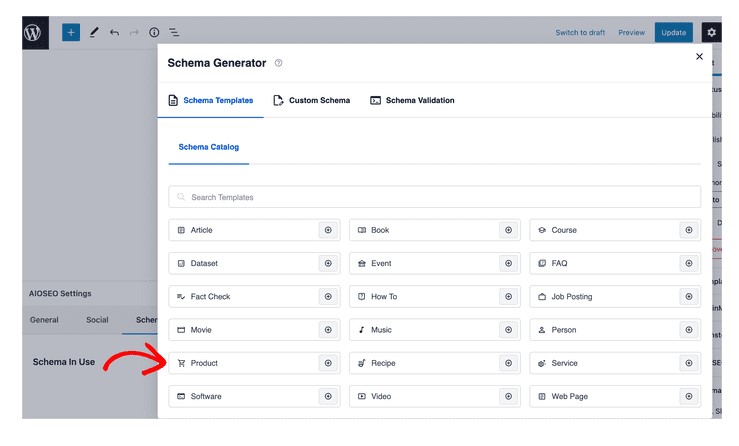Select the Fact Check template label

click(x=210, y=297)
